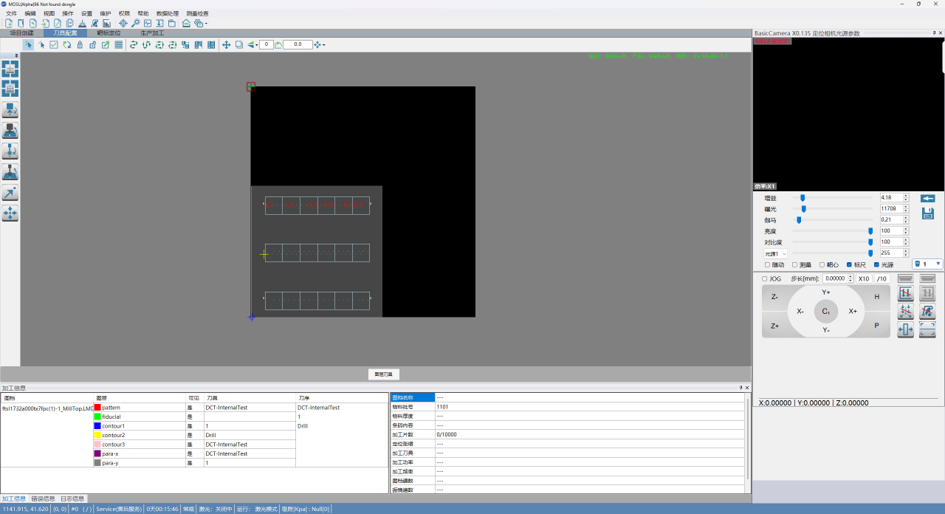Click the blue save disk icon in camera panel
The width and height of the screenshot is (945, 514).
[x=928, y=213]
